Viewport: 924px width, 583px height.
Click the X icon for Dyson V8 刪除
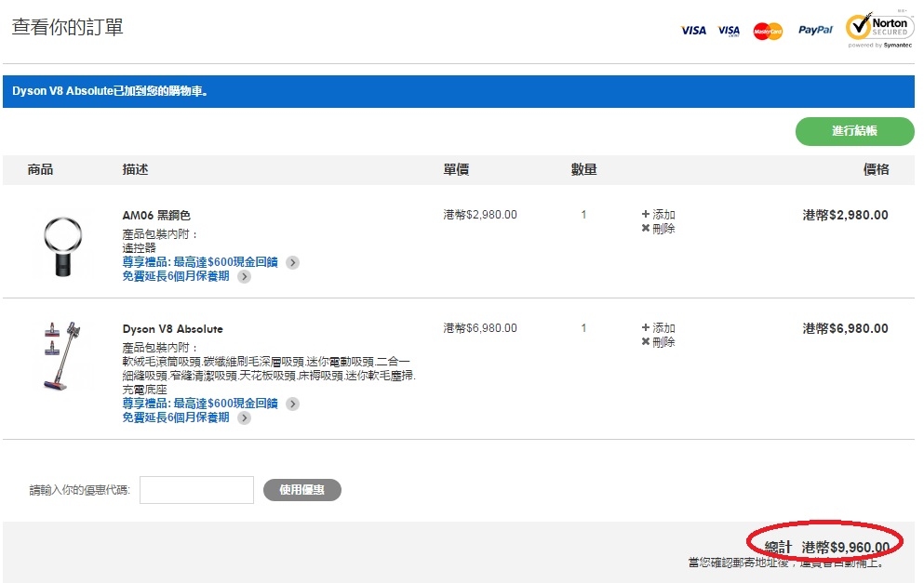645,341
